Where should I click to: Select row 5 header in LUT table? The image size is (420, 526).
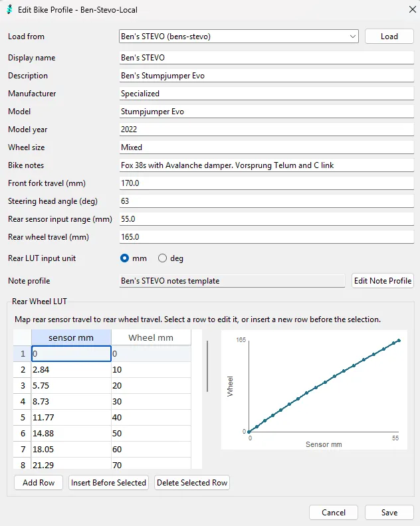pyautogui.click(x=23, y=417)
